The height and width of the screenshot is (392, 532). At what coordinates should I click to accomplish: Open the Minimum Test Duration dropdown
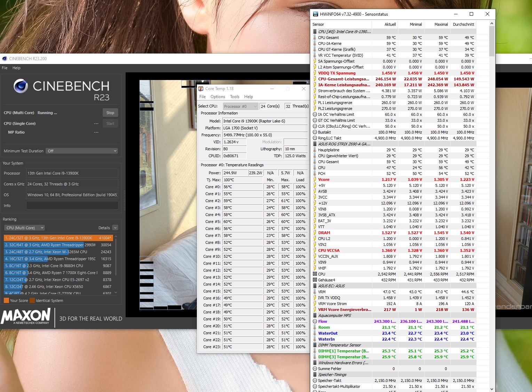[82, 151]
